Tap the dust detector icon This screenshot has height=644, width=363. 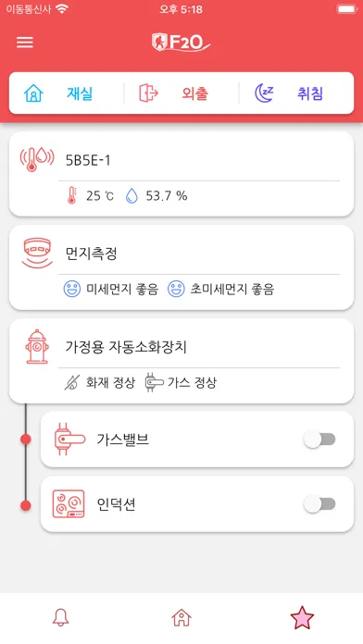[37, 253]
